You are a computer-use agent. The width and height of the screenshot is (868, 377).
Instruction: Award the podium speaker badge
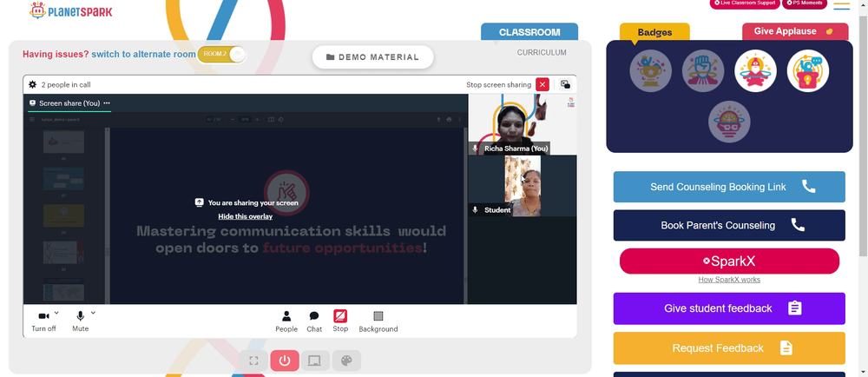click(807, 71)
